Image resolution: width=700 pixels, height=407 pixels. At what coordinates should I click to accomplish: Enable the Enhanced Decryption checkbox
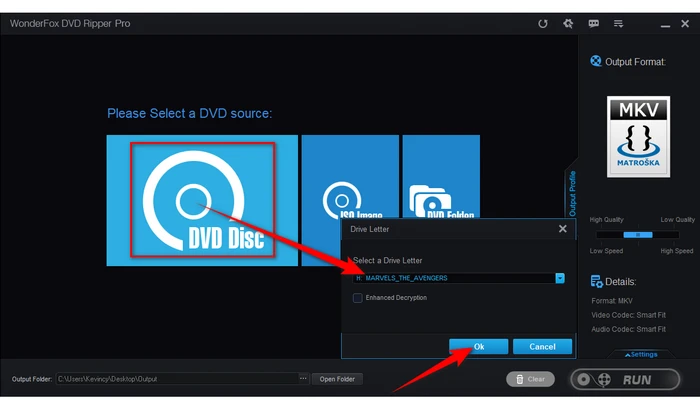click(x=358, y=298)
